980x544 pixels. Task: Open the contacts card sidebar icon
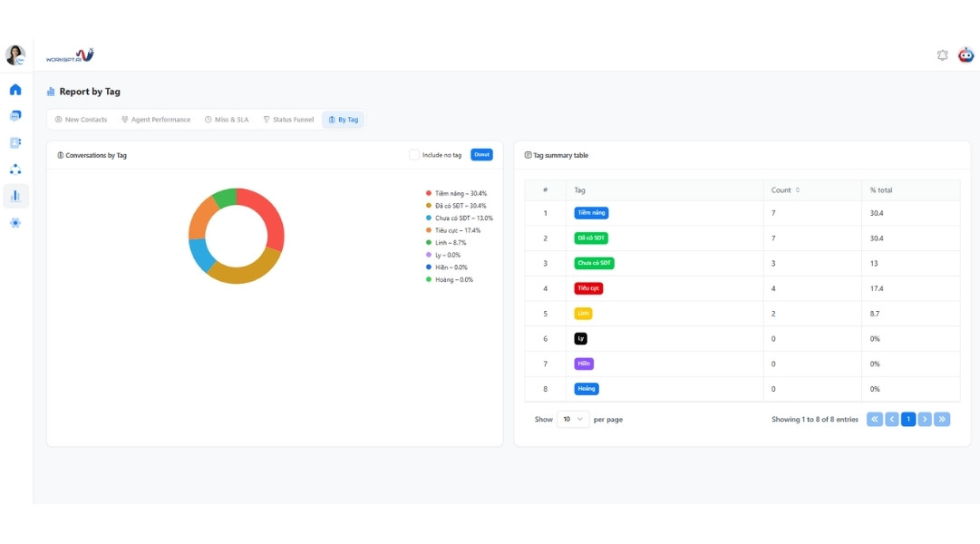coord(15,142)
